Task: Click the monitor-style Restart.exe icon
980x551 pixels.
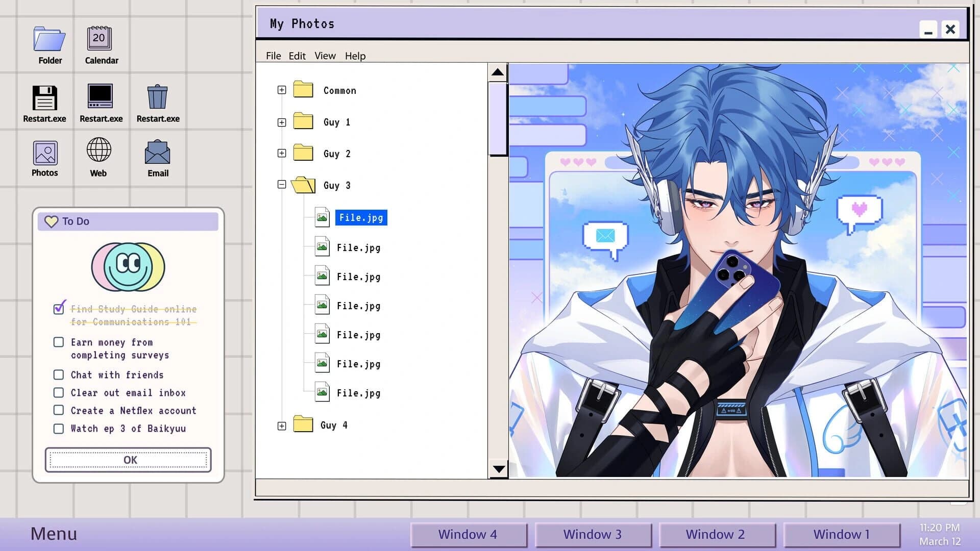Action: coord(101,96)
